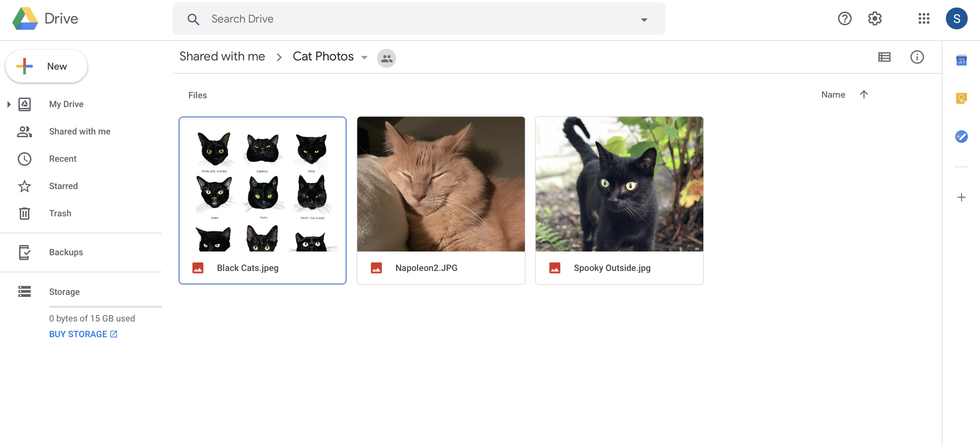Open the Google apps grid
This screenshot has width=980, height=445.
923,19
